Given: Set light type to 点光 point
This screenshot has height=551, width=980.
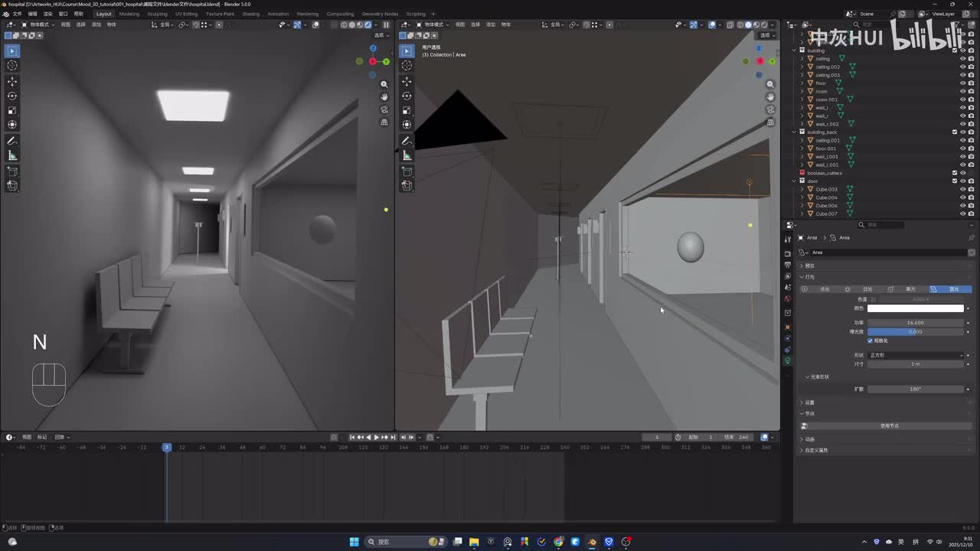Looking at the screenshot, I should [x=821, y=289].
